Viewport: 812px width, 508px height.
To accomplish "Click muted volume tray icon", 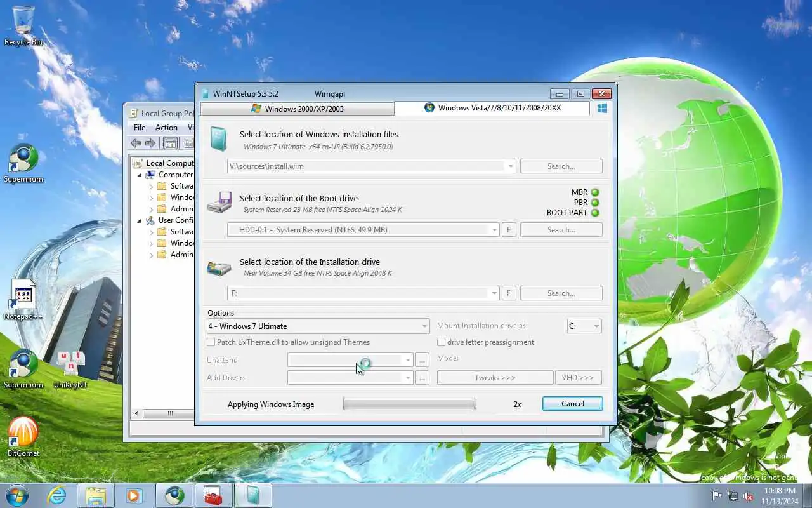I will (749, 496).
